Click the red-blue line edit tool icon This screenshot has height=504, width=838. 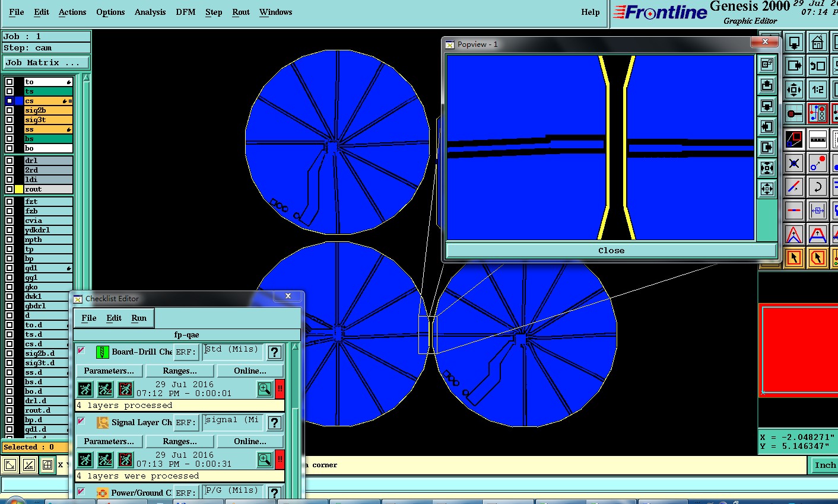pos(794,187)
